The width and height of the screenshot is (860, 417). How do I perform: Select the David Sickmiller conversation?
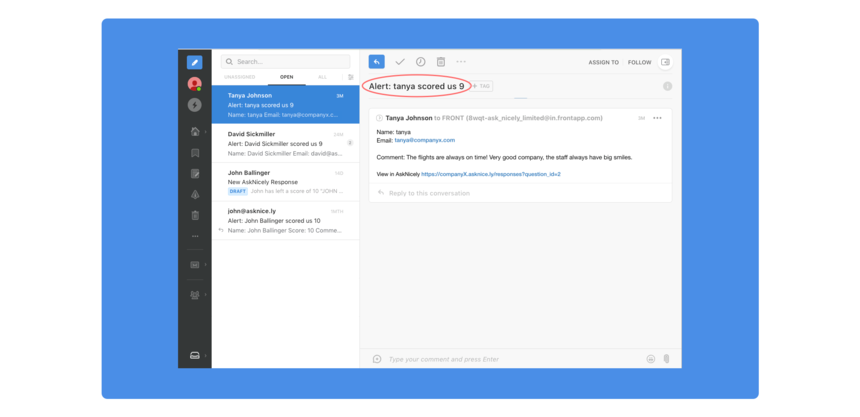285,144
